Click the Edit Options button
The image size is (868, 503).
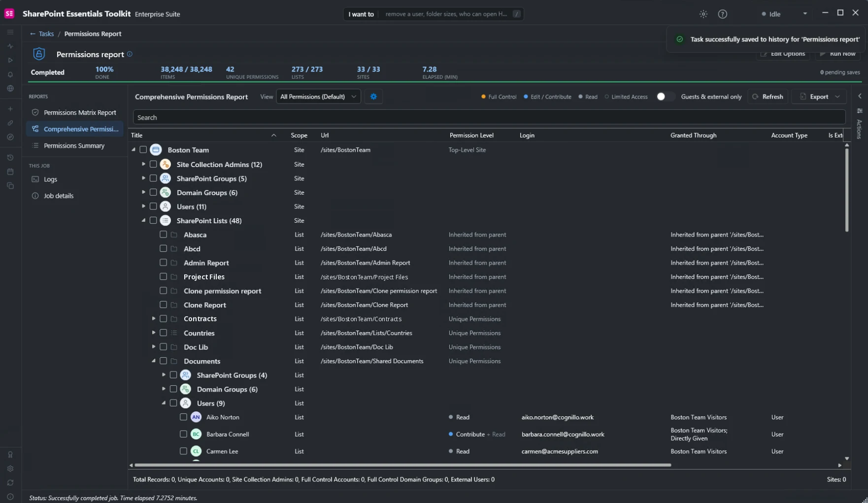(x=783, y=54)
